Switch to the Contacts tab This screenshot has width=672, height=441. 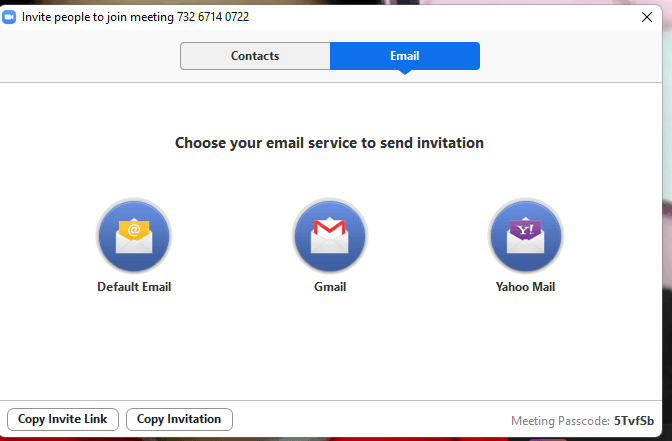tap(255, 56)
